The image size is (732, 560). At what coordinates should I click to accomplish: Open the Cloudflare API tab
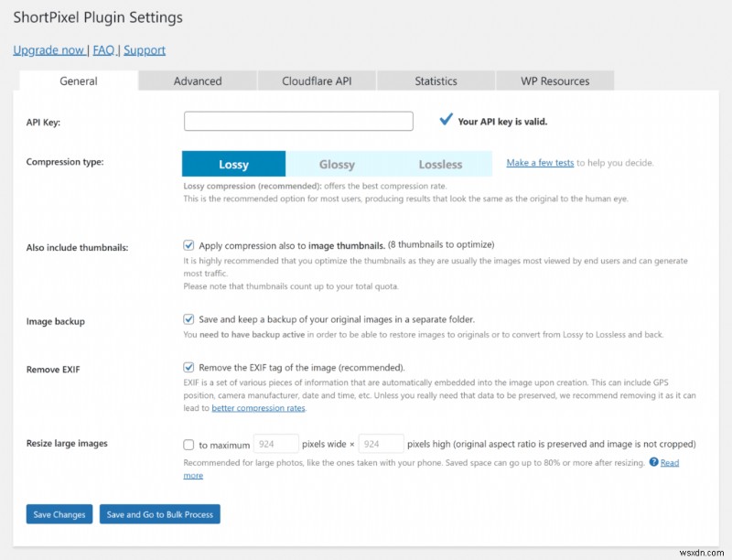[x=316, y=81]
